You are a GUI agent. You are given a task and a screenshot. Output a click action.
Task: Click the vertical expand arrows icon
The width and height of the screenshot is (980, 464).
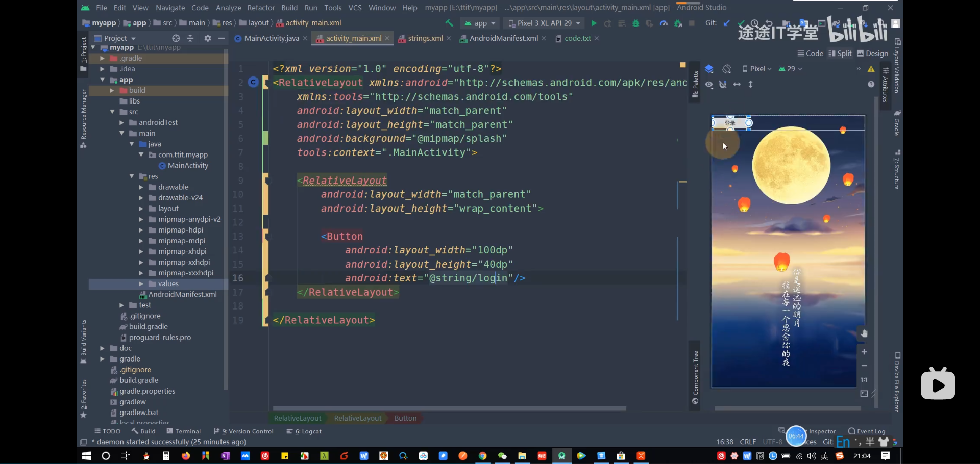(x=750, y=85)
